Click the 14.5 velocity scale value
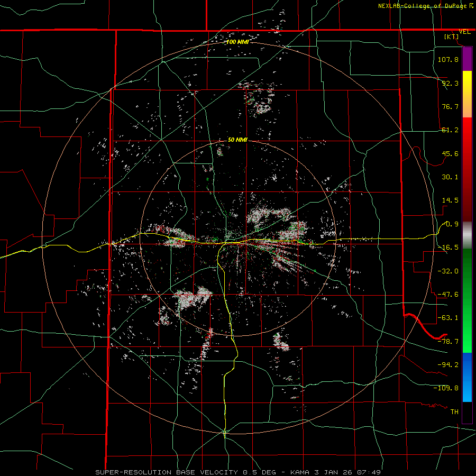Screen dimensions: 476x476 pos(450,200)
